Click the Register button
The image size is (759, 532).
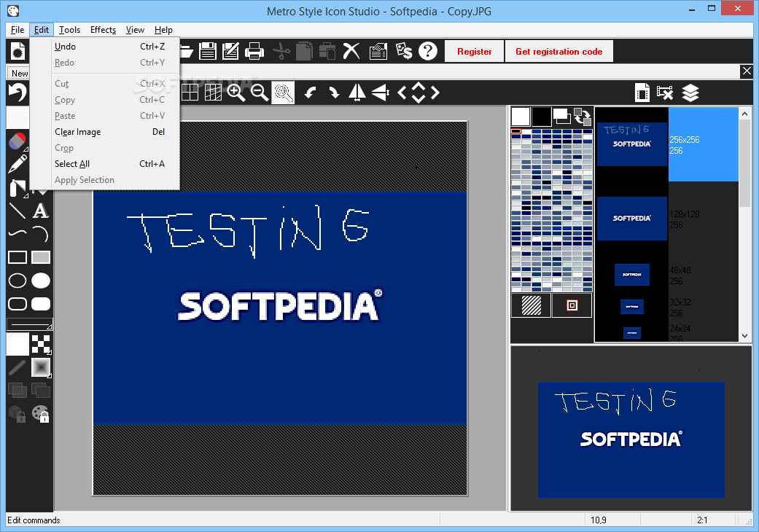tap(475, 51)
